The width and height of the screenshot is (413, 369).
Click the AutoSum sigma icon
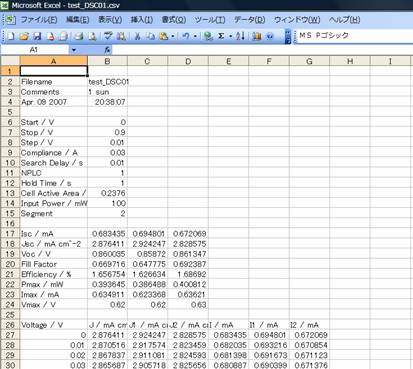(x=221, y=36)
